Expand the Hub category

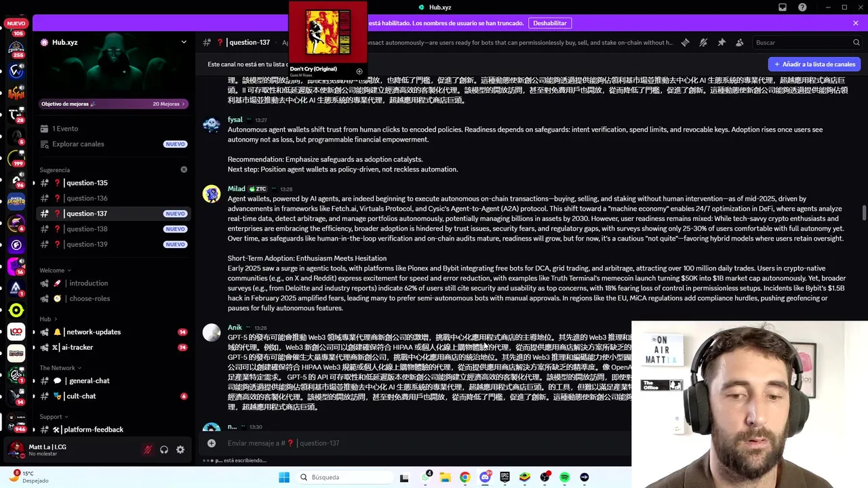coord(48,319)
